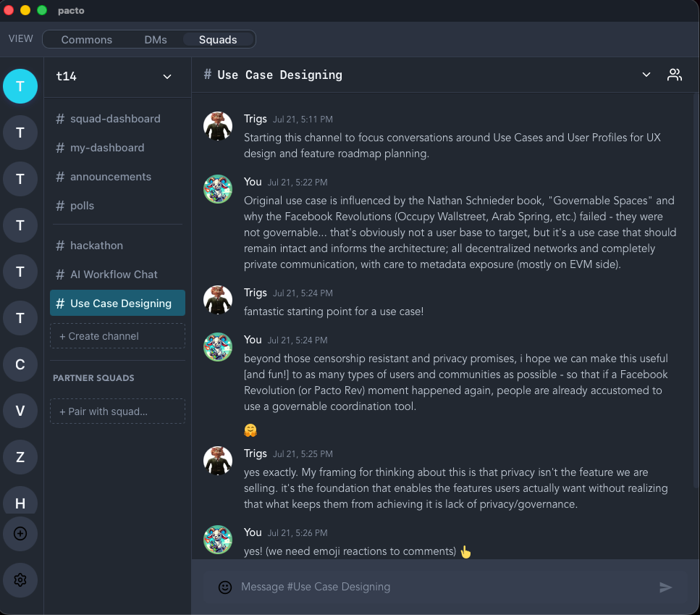Click the "Jul 21, 5:22 PM" timestamp

pyautogui.click(x=298, y=183)
